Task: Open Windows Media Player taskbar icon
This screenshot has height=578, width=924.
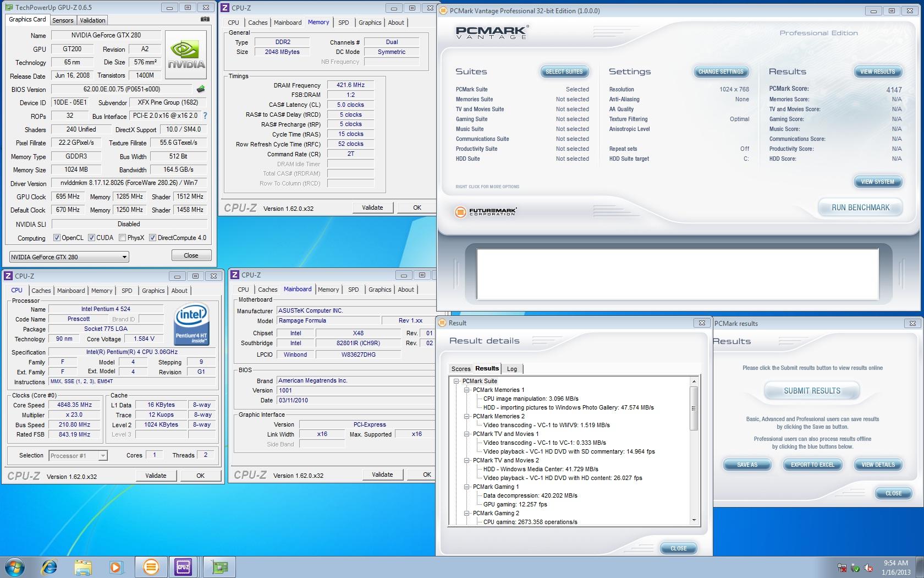Action: [116, 567]
